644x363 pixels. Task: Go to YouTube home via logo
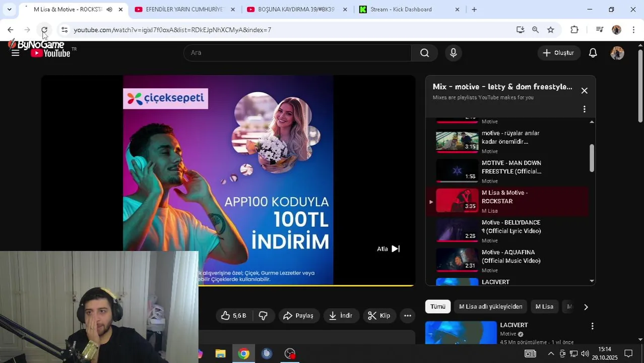coord(50,52)
